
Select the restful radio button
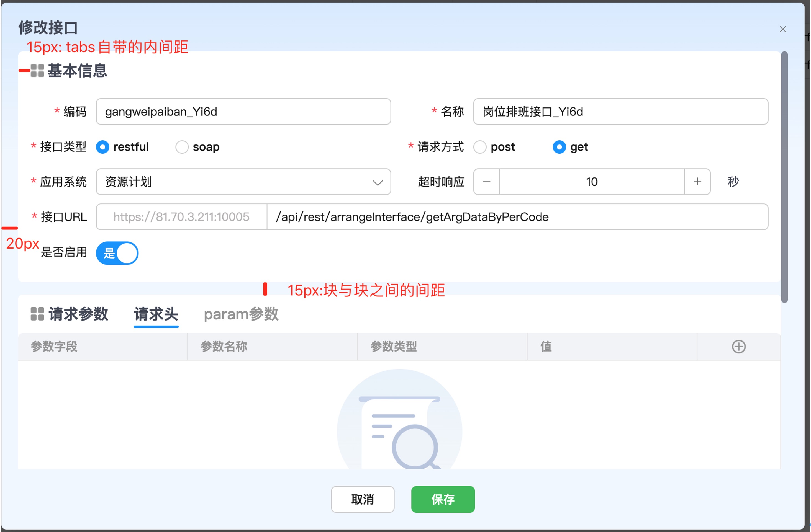tap(102, 147)
